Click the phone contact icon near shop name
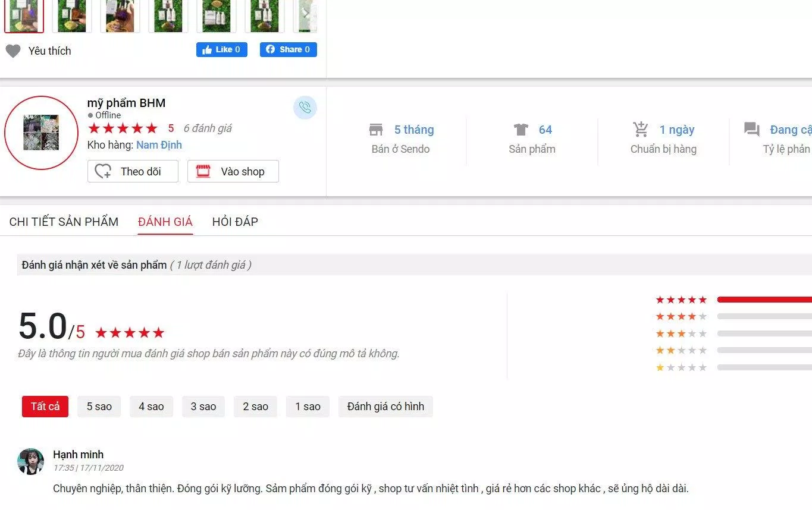The height and width of the screenshot is (510, 812). click(305, 108)
